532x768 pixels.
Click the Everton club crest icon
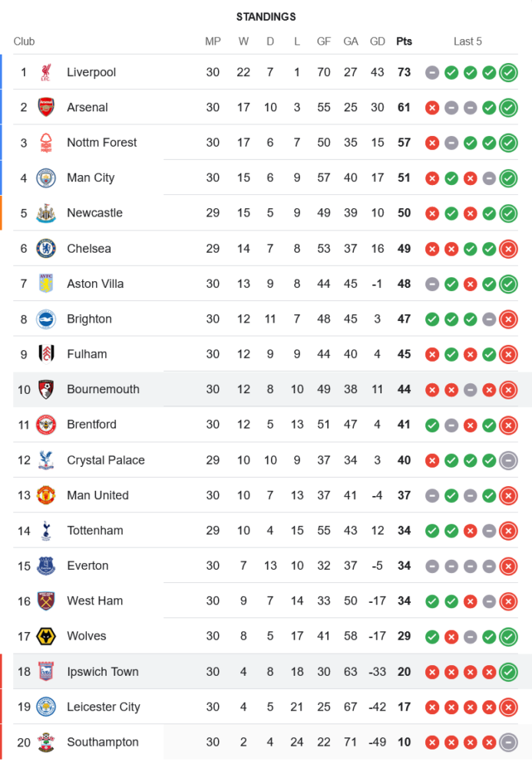tap(46, 566)
